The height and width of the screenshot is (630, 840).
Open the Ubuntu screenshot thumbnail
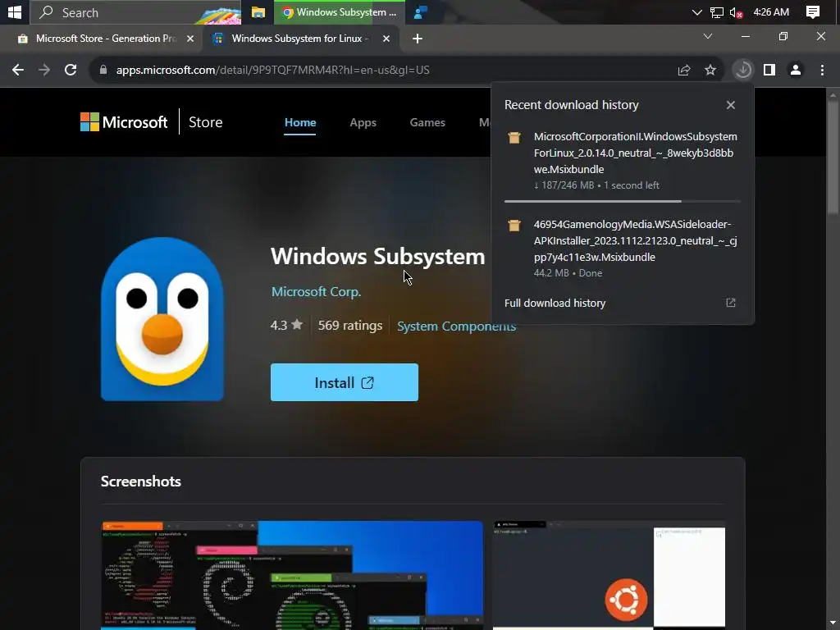[x=609, y=575]
